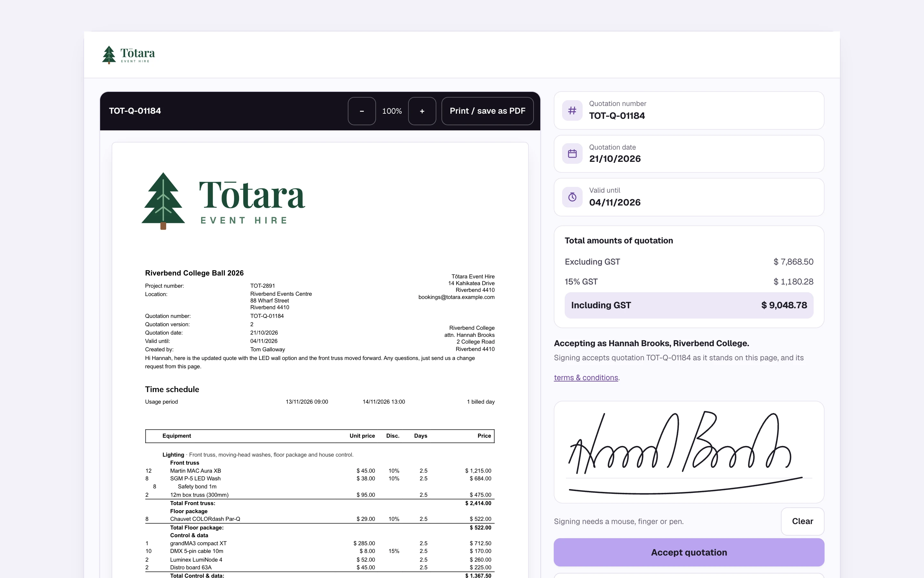The image size is (924, 578).
Task: Click the Valid until value 04/11/2026 in side card
Action: (615, 202)
